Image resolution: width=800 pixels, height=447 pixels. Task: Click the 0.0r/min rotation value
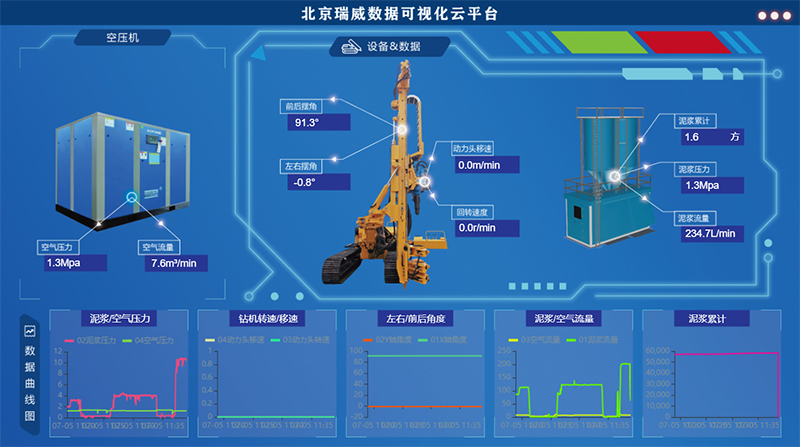click(x=487, y=228)
